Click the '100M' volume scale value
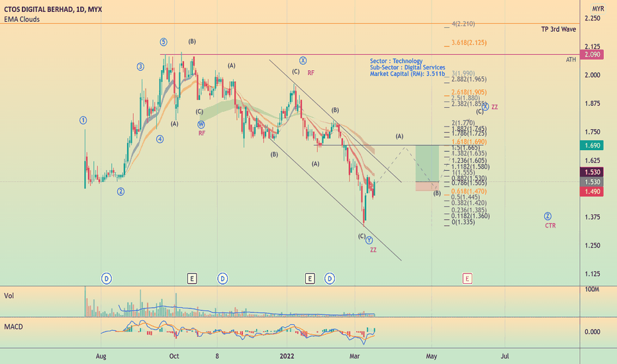This screenshot has height=364, width=617. click(592, 290)
